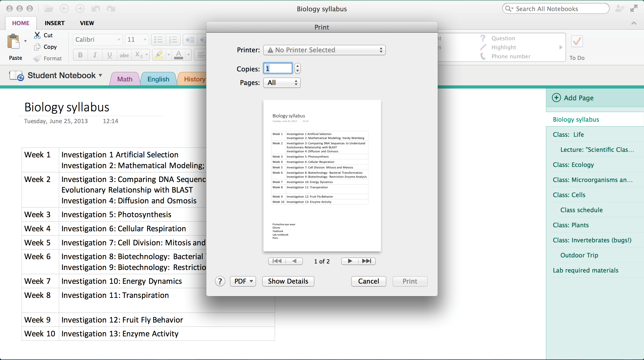
Task: Switch to the INSERT ribbon tab
Action: pos(55,23)
